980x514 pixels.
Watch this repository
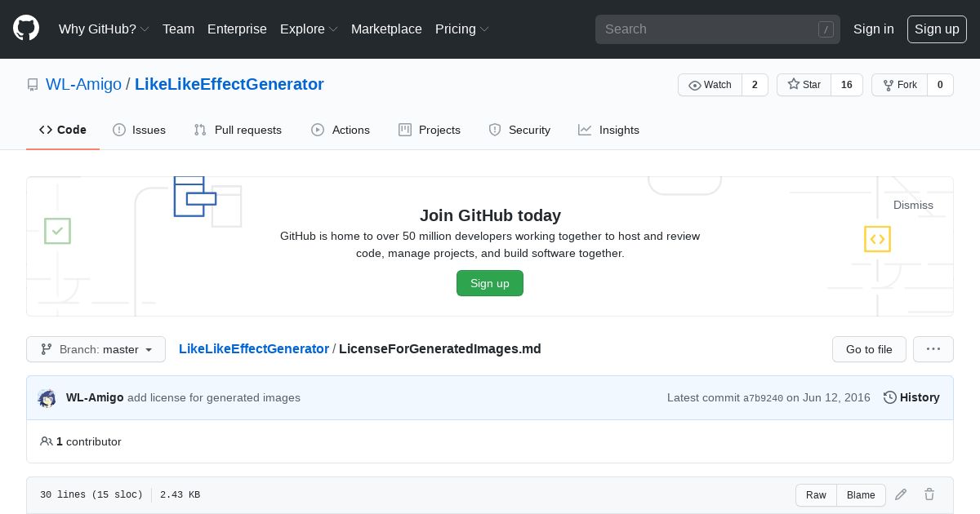[x=710, y=85]
